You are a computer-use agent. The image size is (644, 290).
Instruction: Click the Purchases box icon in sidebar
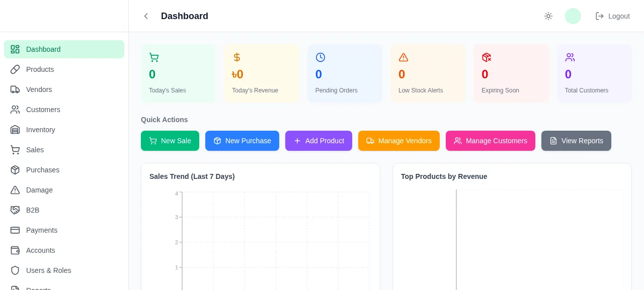coord(15,170)
